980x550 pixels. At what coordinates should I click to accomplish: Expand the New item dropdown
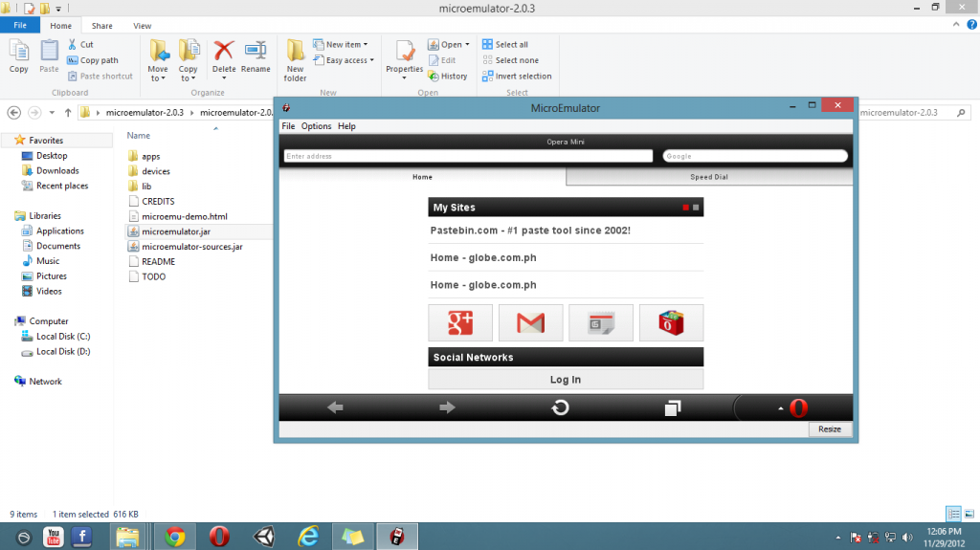pyautogui.click(x=346, y=45)
